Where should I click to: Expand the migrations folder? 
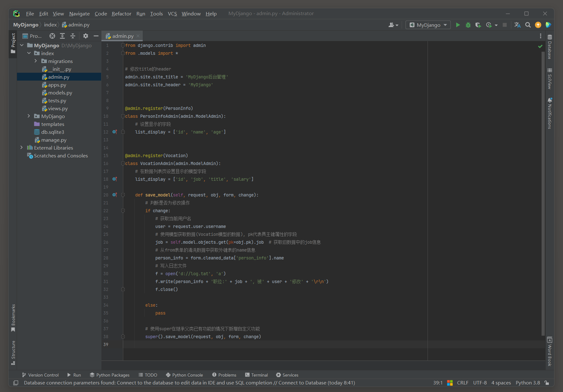[36, 61]
